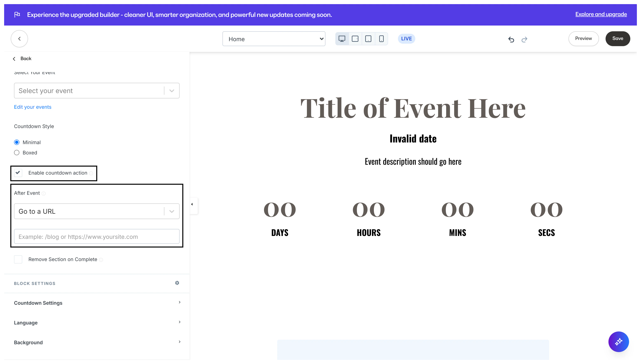Click the redirect URL input field
This screenshot has height=364, width=641.
pyautogui.click(x=97, y=237)
